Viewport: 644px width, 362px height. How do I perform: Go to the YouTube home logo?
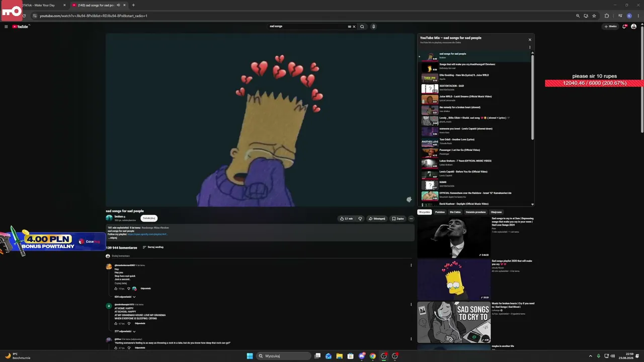tap(21, 27)
